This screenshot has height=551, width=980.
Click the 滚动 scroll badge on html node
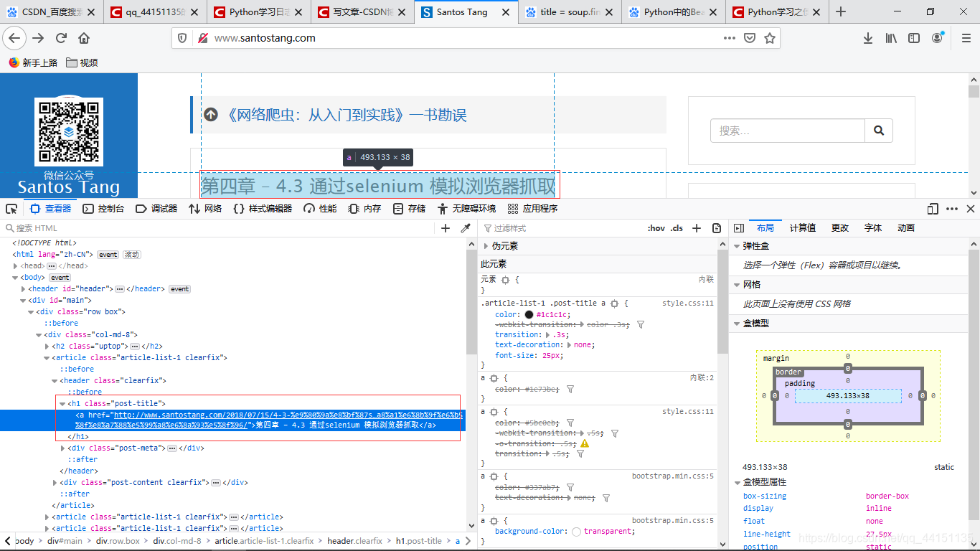(x=132, y=255)
